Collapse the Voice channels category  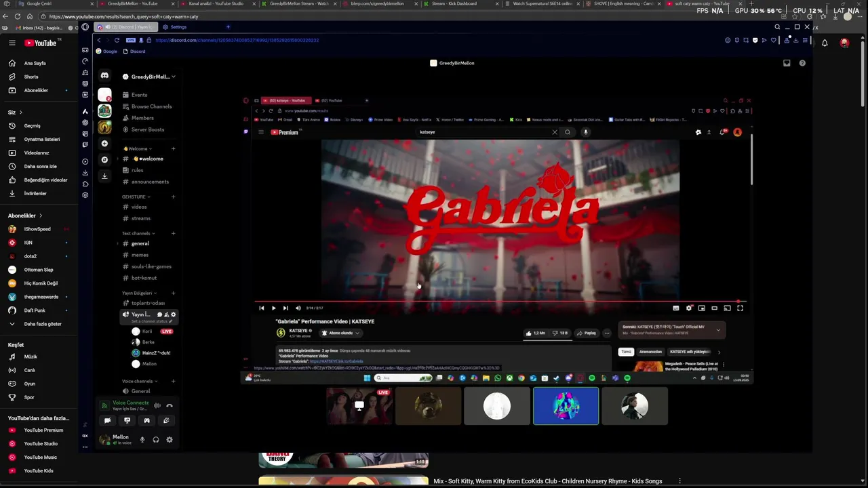tap(140, 381)
